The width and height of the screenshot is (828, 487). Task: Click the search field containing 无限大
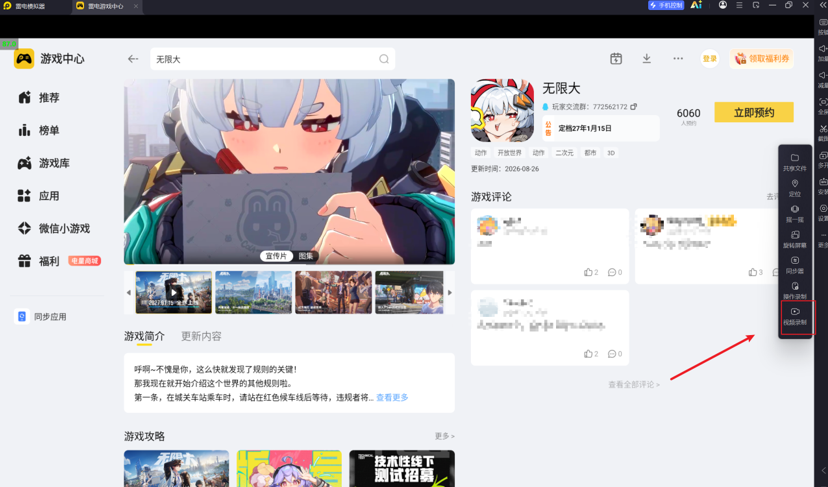point(272,59)
